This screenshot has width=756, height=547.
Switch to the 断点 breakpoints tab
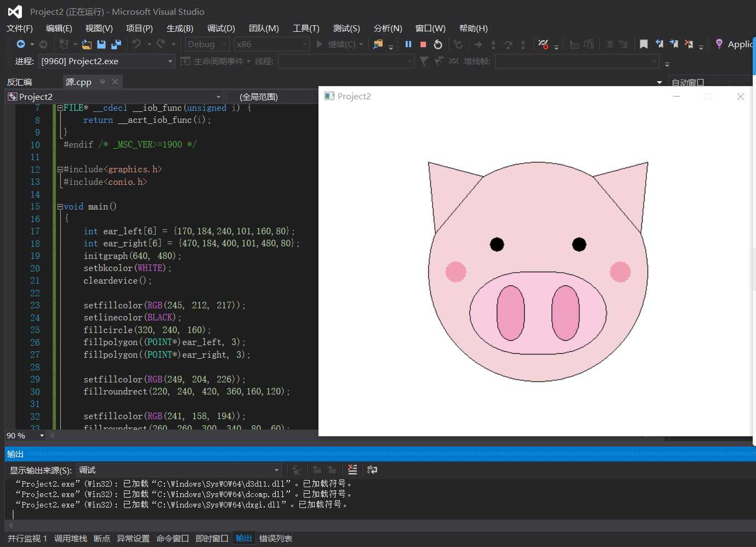click(102, 538)
